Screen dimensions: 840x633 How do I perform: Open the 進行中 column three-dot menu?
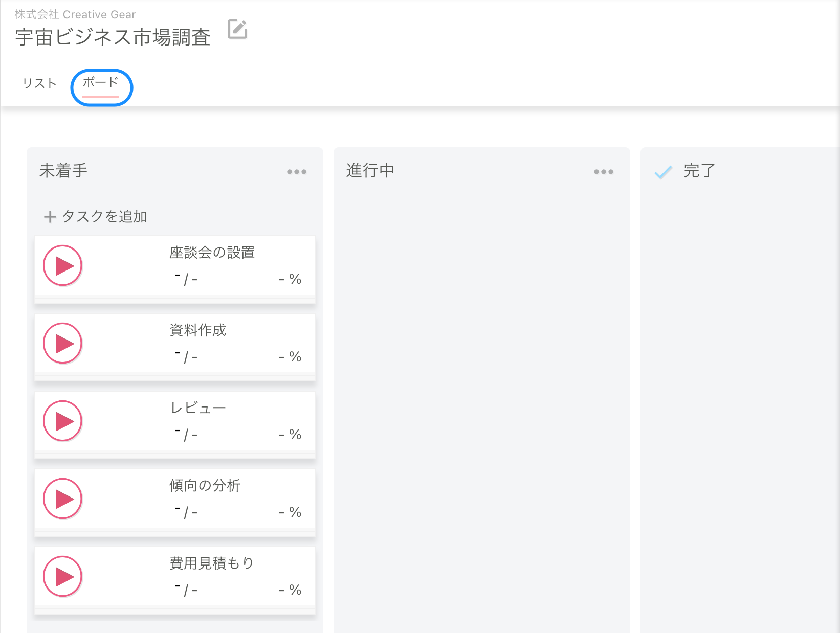[604, 172]
